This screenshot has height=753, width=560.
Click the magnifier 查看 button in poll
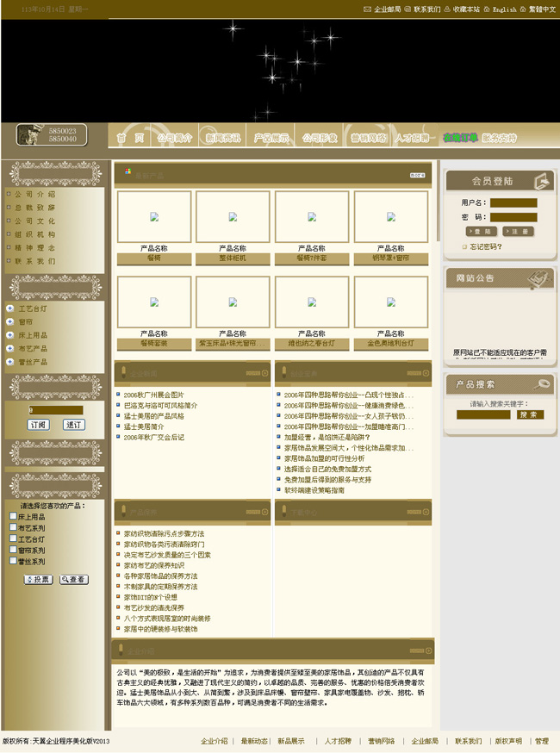[74, 580]
